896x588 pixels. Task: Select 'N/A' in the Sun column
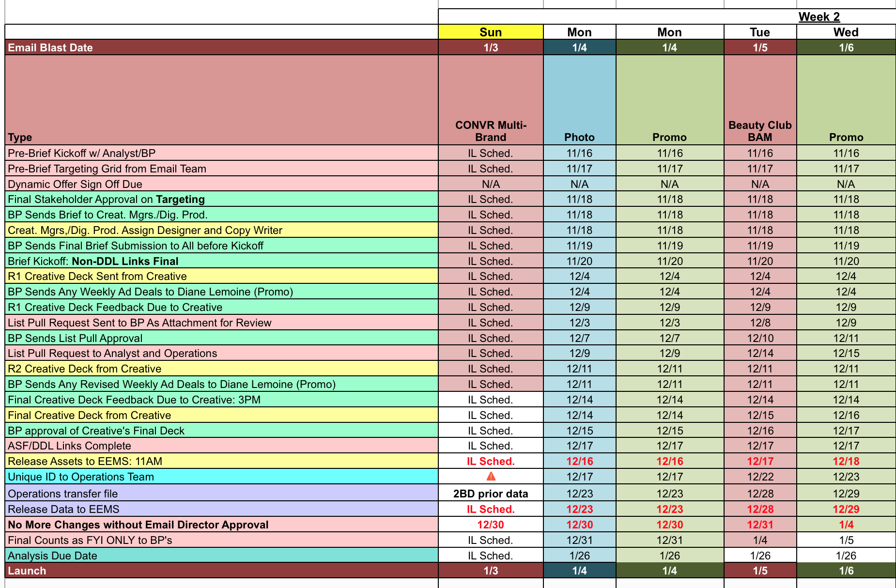(x=491, y=184)
